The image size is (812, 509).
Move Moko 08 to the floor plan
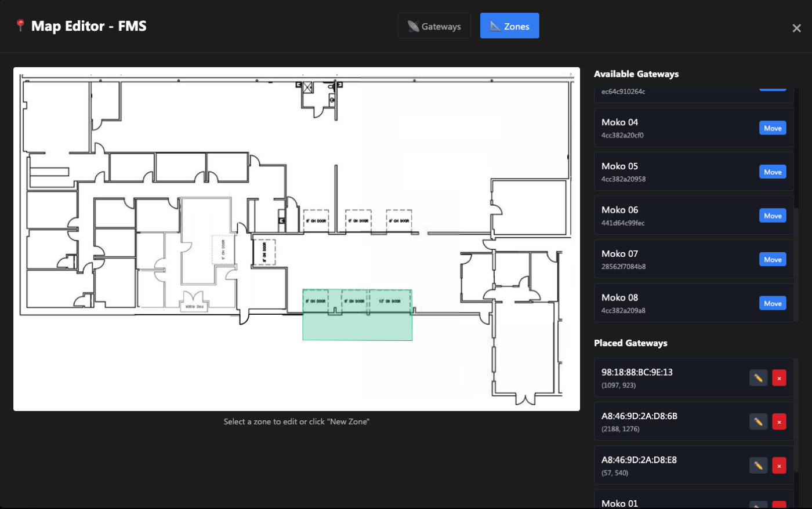tap(773, 303)
